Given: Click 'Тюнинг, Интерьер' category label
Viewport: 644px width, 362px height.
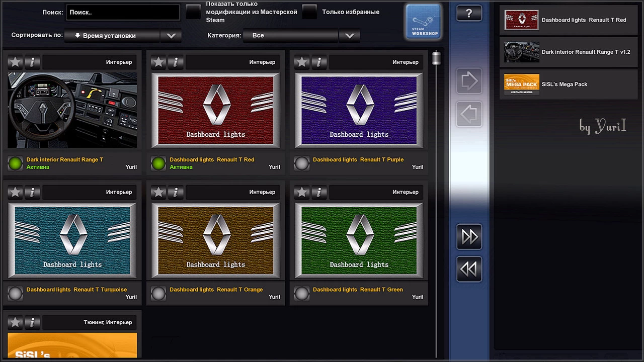Looking at the screenshot, I should (108, 322).
